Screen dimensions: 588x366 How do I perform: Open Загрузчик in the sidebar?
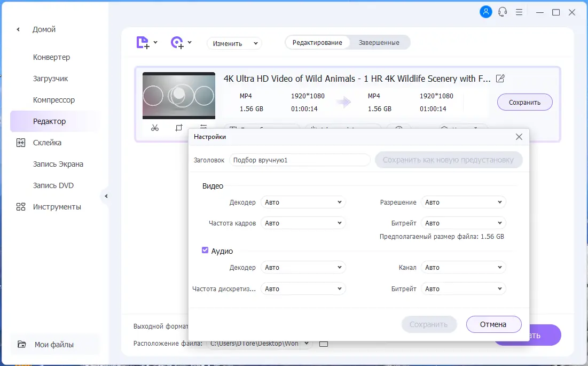coord(51,79)
